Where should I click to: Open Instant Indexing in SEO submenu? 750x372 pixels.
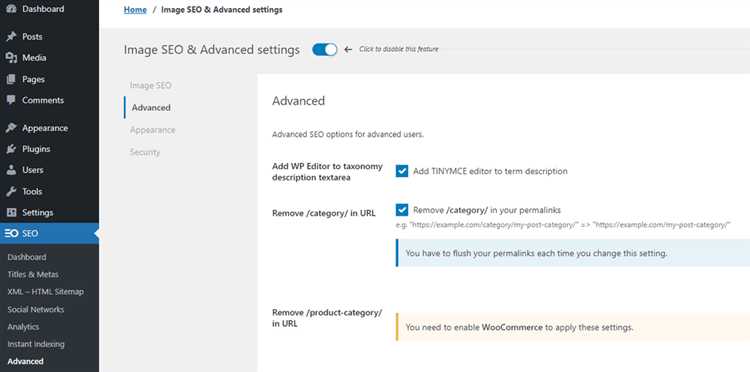coord(36,344)
